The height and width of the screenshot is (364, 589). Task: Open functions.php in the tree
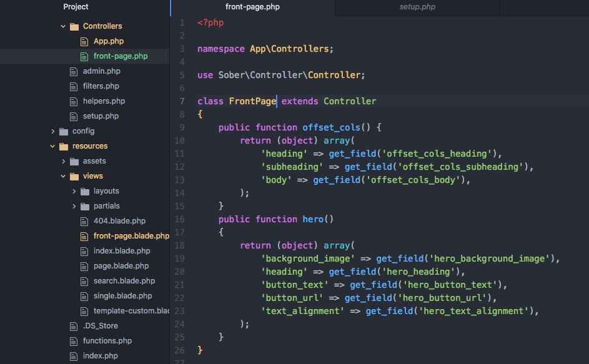pyautogui.click(x=107, y=341)
